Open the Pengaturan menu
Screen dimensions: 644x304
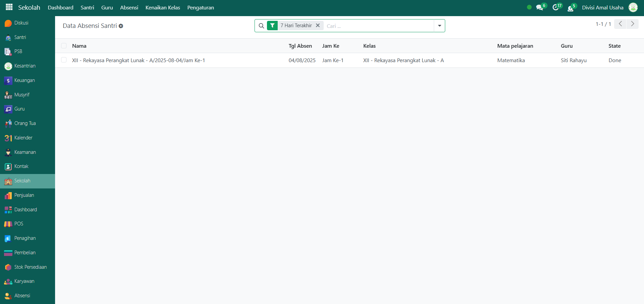click(x=200, y=7)
